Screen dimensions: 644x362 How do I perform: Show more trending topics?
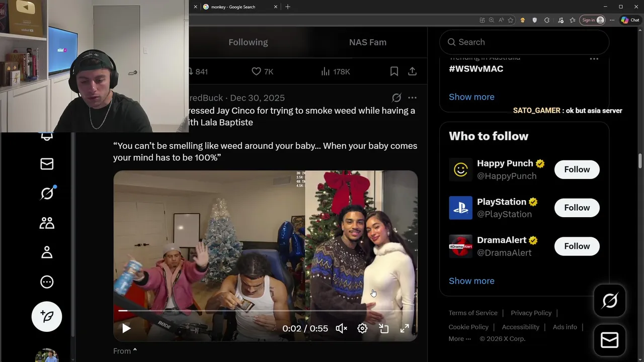pyautogui.click(x=471, y=97)
